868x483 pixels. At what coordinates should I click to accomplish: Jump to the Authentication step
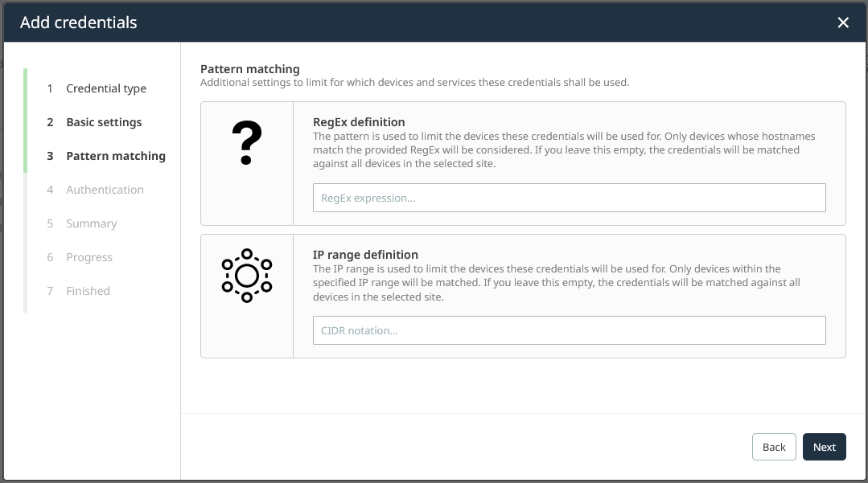click(105, 190)
